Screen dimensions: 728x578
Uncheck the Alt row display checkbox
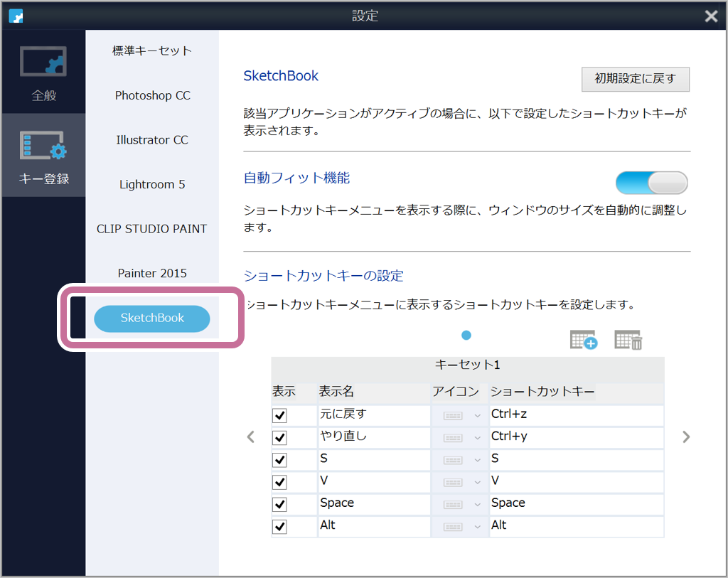[x=279, y=527]
